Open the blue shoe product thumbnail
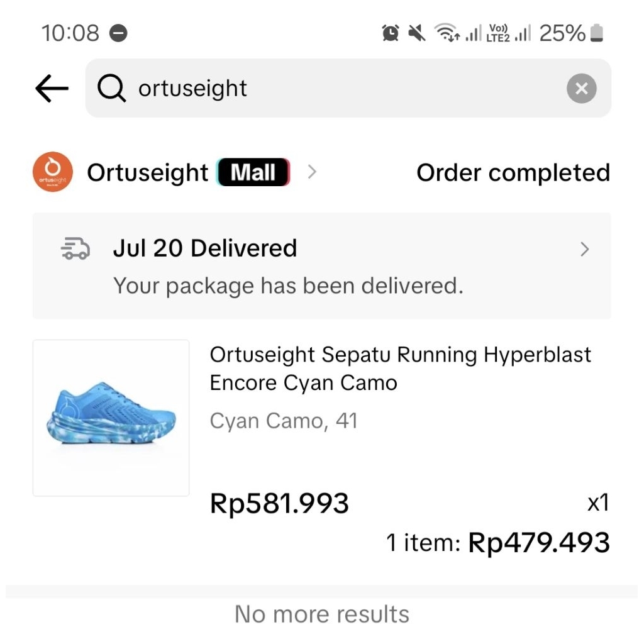Image resolution: width=644 pixels, height=644 pixels. (x=111, y=418)
